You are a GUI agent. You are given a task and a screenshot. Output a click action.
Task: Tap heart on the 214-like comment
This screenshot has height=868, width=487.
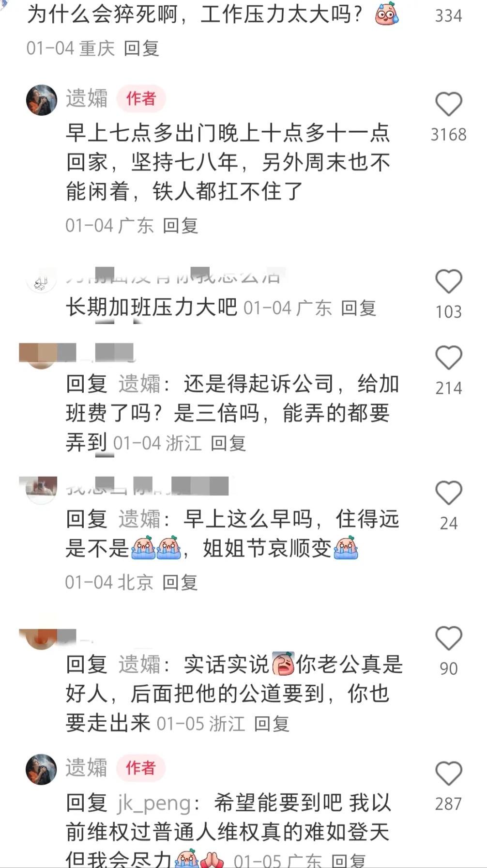[449, 357]
